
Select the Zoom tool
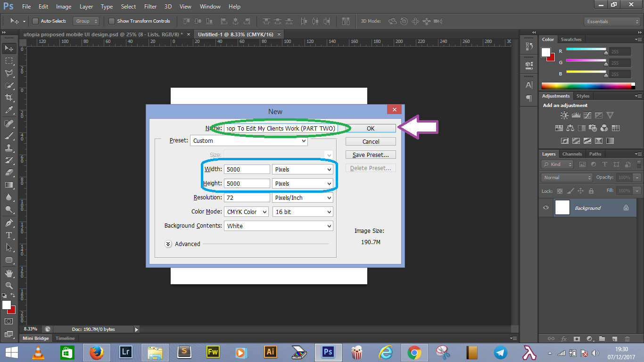tap(8, 285)
